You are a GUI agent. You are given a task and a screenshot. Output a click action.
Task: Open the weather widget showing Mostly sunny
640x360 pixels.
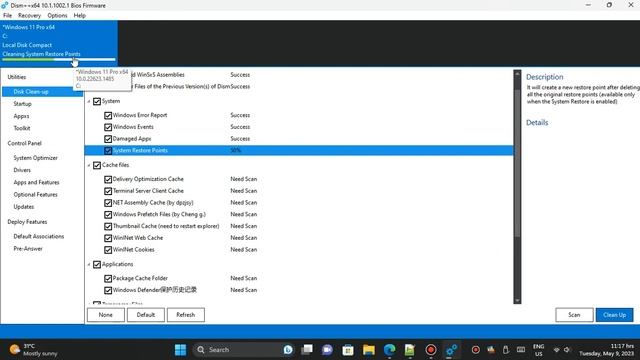33,350
